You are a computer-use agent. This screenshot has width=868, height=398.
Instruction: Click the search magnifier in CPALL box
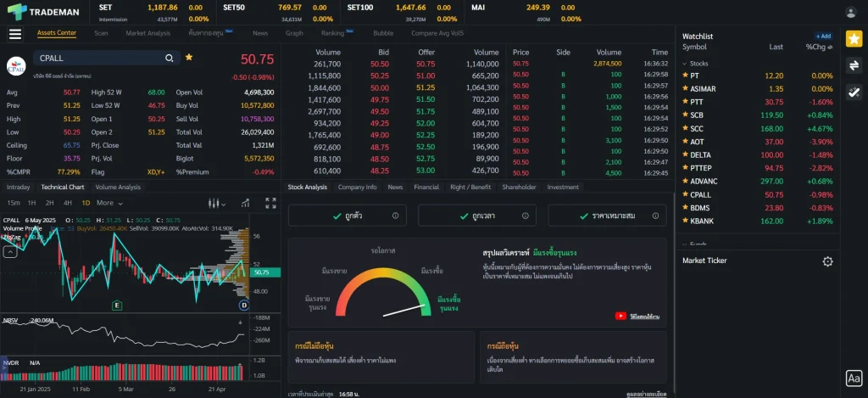click(170, 58)
